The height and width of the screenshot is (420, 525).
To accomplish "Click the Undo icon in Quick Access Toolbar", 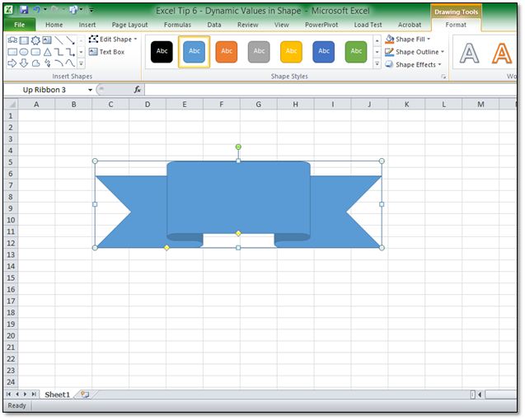I will click(36, 10).
